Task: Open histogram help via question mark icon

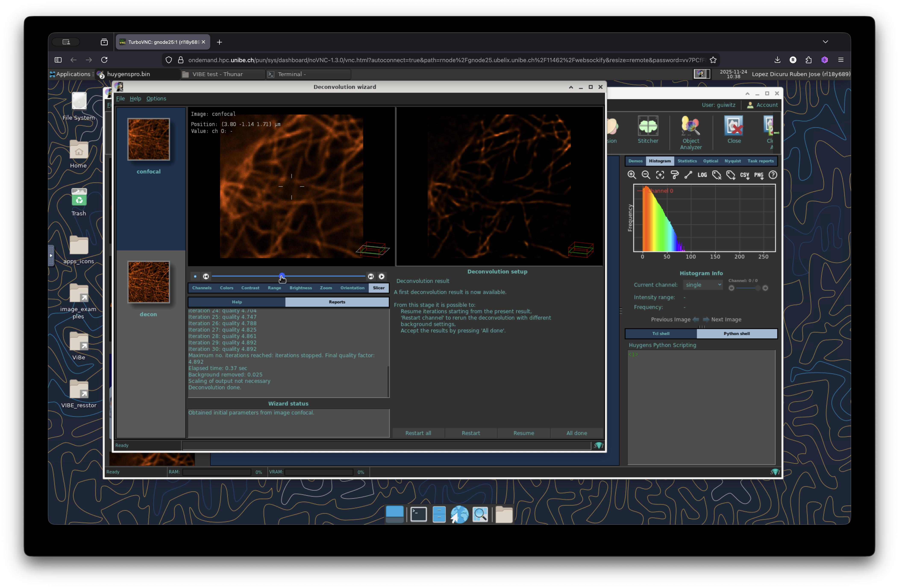Action: tap(773, 175)
